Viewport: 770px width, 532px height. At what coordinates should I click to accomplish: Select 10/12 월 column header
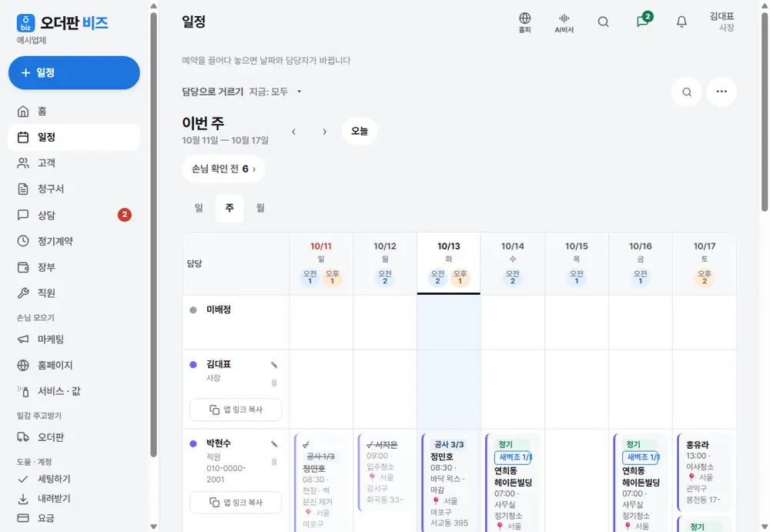click(x=385, y=263)
